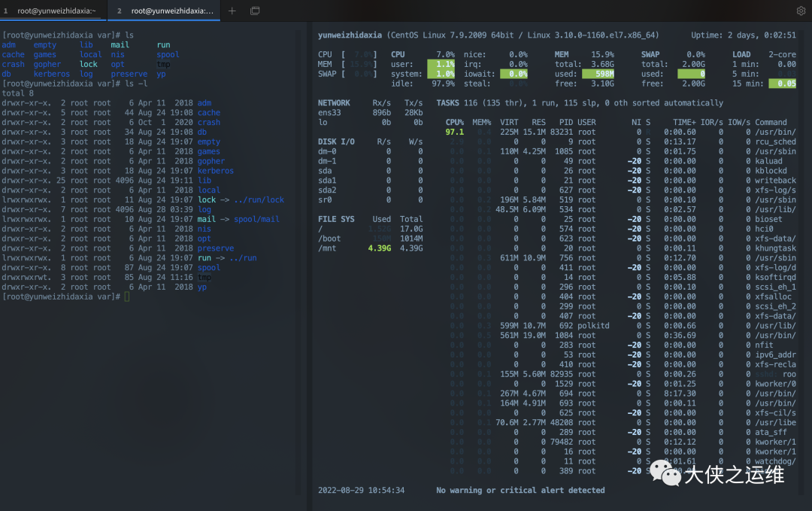Open terminal settings via the gear icon

[x=801, y=11]
